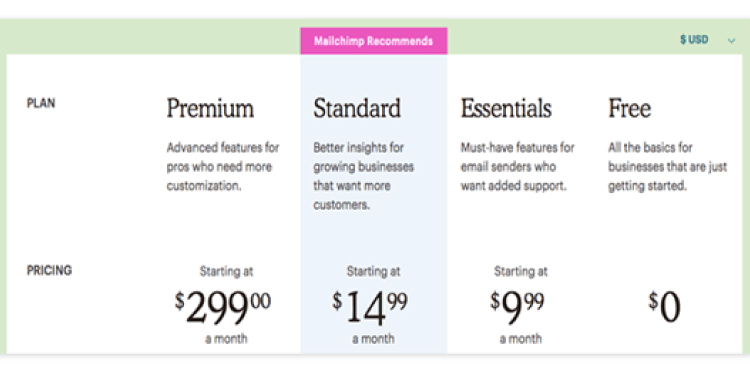Click the $0 Free plan price
The height and width of the screenshot is (375, 750).
[664, 307]
